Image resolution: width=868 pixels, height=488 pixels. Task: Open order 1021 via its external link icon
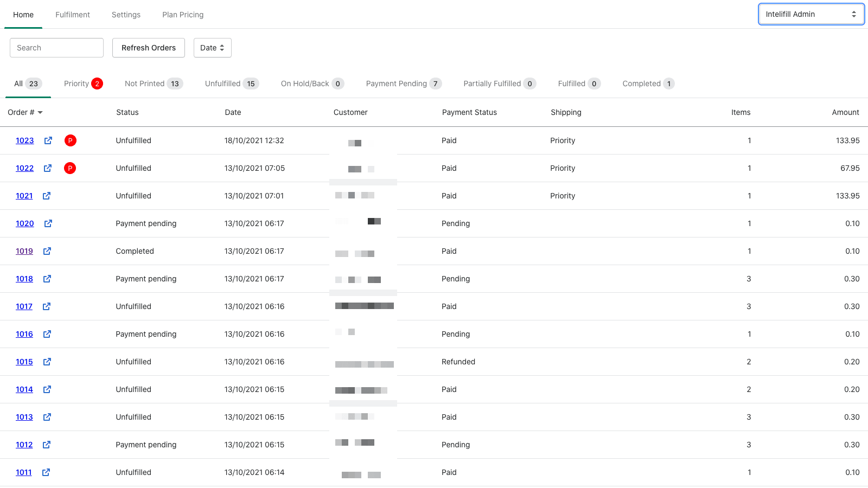pyautogui.click(x=46, y=196)
